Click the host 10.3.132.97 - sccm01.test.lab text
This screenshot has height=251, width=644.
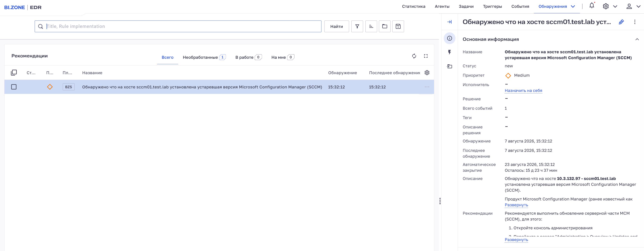click(586, 179)
